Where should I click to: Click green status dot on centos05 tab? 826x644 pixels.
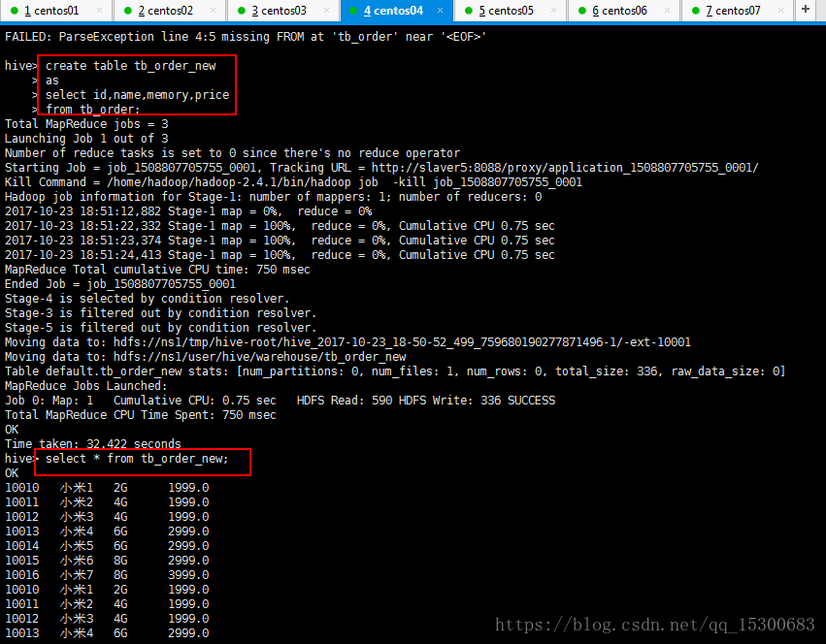pyautogui.click(x=468, y=11)
